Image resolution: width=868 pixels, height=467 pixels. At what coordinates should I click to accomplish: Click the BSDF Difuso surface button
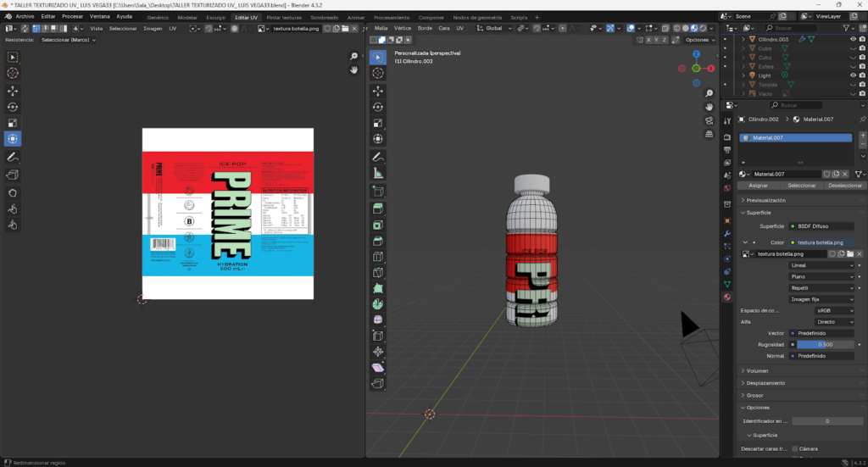(x=821, y=226)
